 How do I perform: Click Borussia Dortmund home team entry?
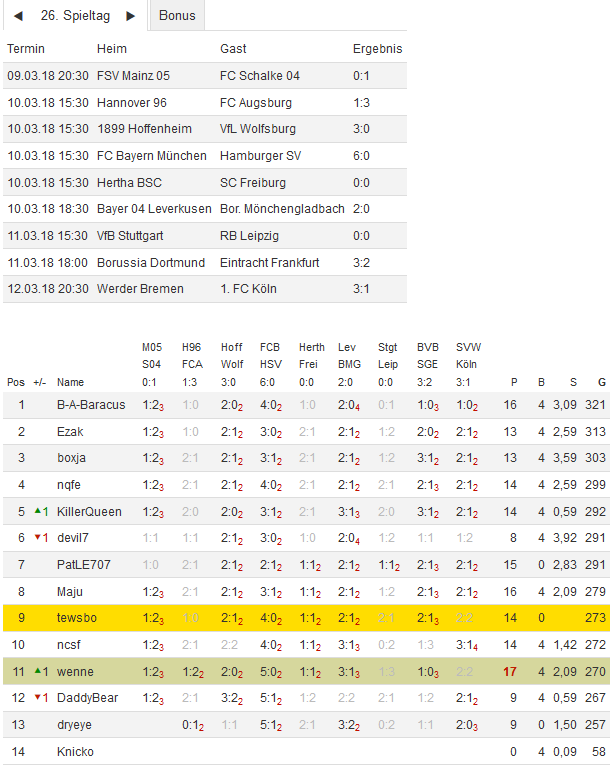coord(151,262)
